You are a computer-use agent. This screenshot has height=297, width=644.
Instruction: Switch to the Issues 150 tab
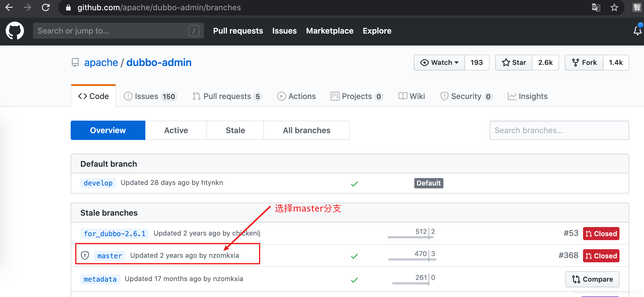pos(150,96)
